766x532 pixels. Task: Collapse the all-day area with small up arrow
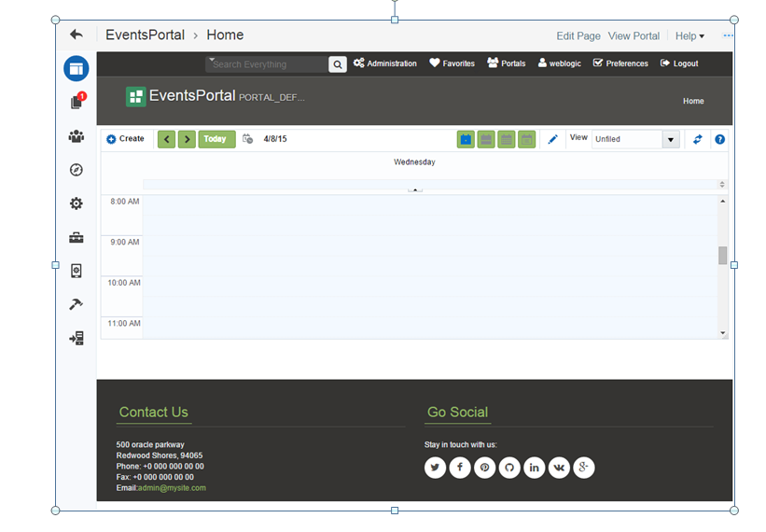415,189
